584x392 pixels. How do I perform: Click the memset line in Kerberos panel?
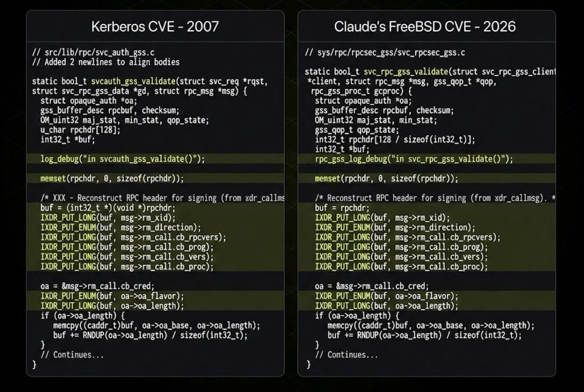click(112, 178)
